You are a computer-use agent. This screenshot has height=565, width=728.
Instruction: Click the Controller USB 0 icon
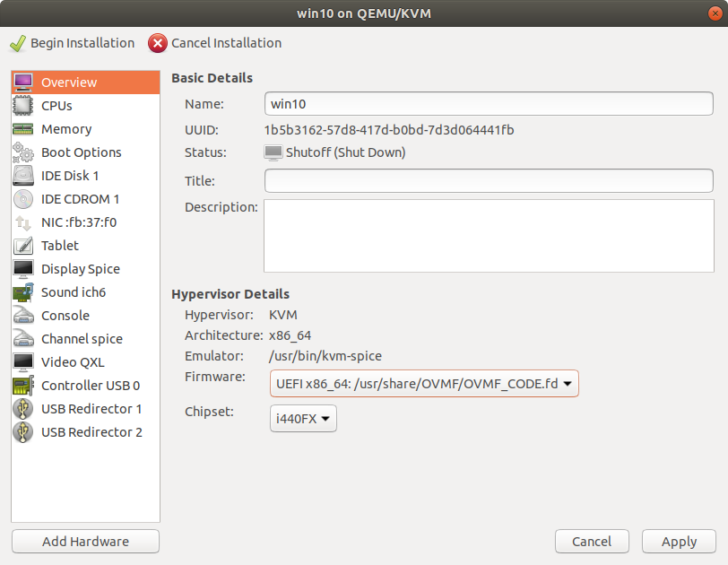[x=24, y=385]
